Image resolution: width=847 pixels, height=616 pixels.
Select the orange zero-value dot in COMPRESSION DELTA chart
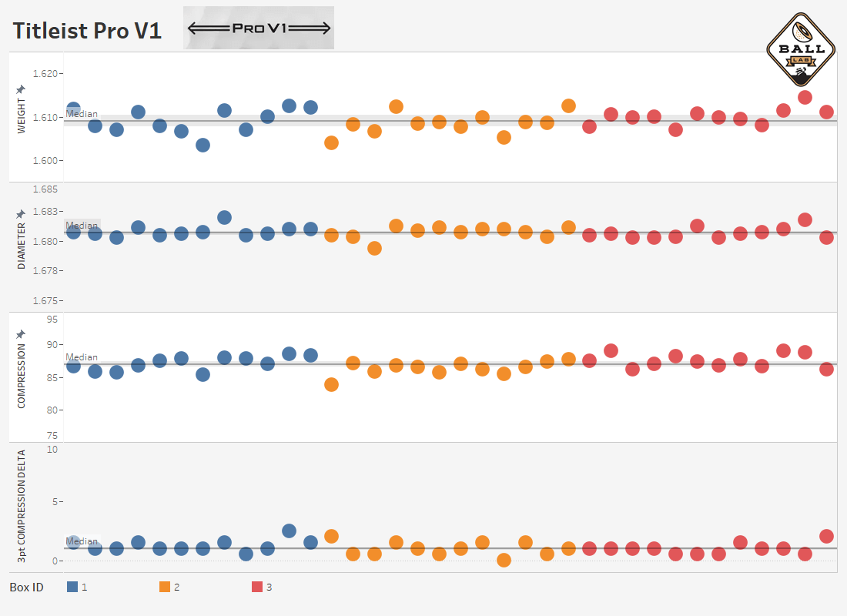(504, 560)
